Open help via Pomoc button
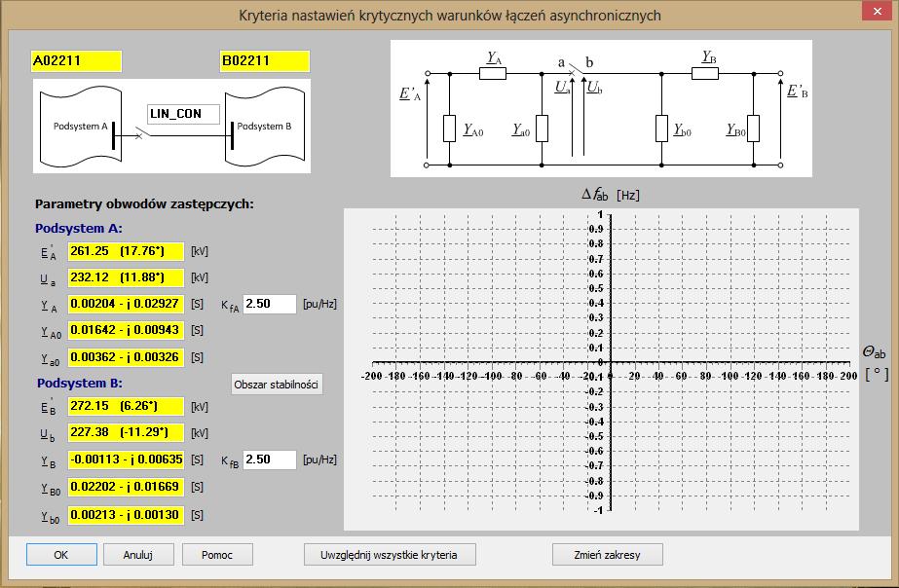This screenshot has height=588, width=899. pyautogui.click(x=217, y=554)
